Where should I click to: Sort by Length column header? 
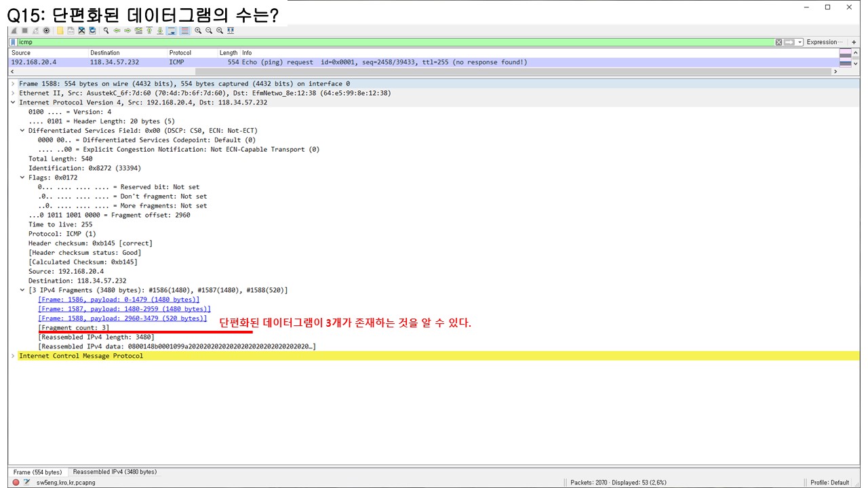[x=229, y=53]
